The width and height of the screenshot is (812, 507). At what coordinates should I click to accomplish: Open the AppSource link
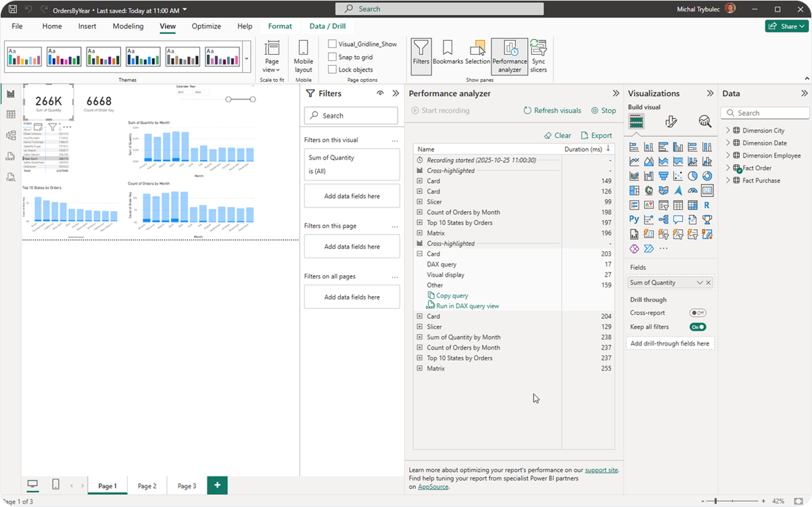tap(433, 486)
